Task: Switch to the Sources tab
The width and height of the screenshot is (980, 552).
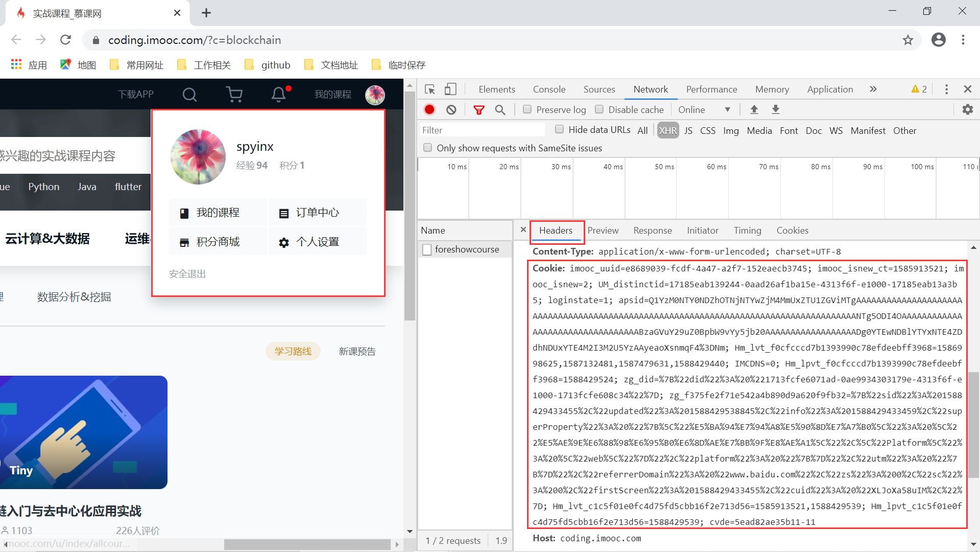Action: [599, 89]
